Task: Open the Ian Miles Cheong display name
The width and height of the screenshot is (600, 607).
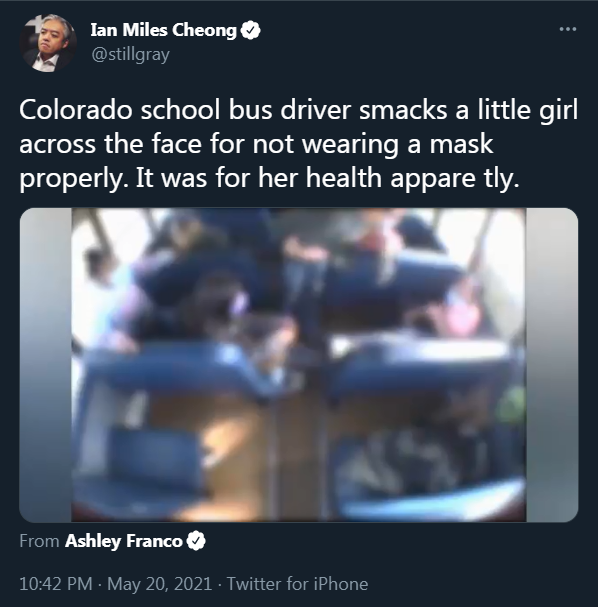Action: [163, 30]
